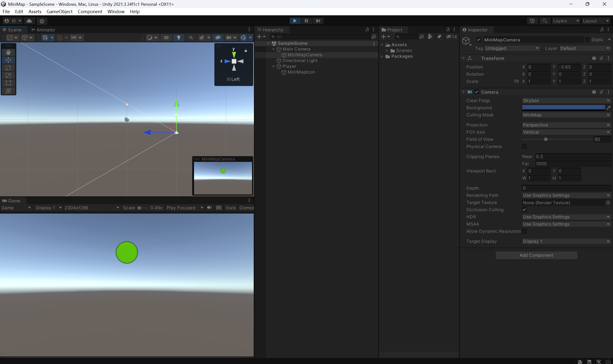
Task: Click the Step frame button
Action: (x=318, y=21)
